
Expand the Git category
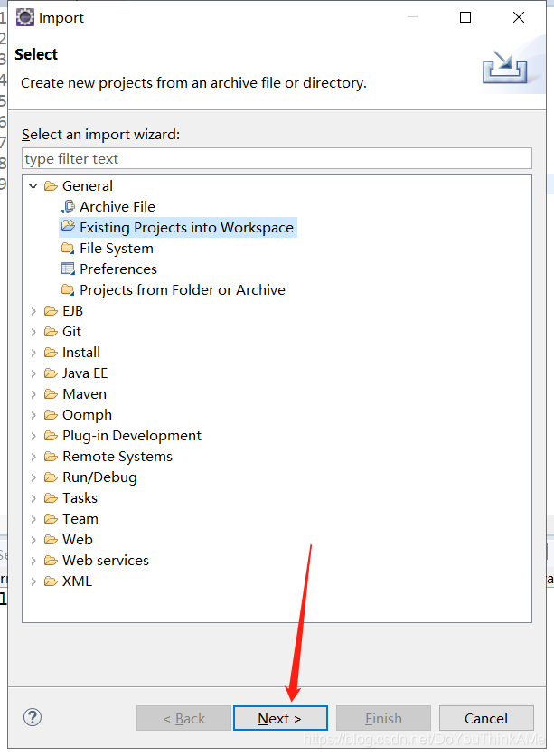click(x=33, y=332)
